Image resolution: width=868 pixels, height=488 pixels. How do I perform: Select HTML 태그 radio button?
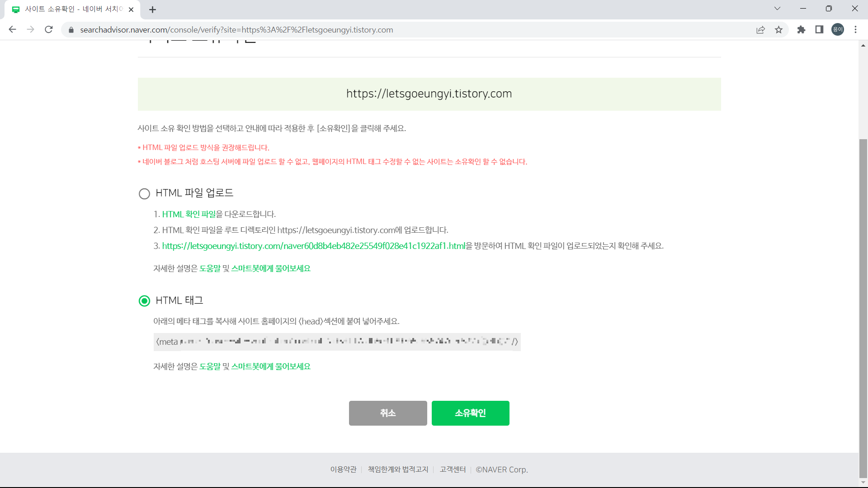(x=144, y=300)
